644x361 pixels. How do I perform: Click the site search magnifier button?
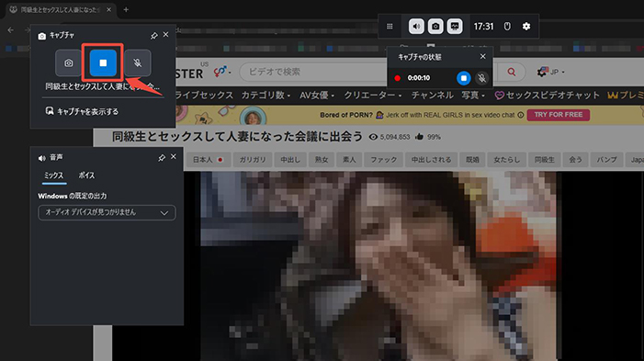pyautogui.click(x=512, y=72)
